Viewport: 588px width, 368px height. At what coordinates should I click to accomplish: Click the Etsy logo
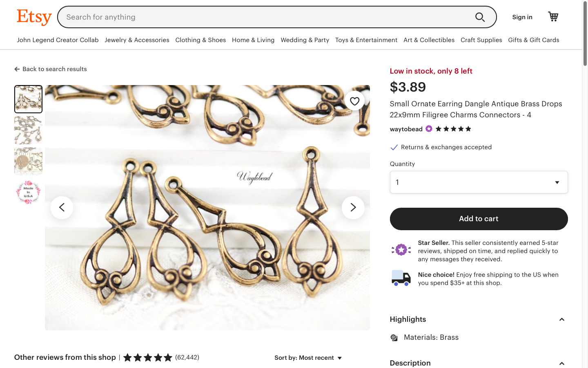click(34, 17)
